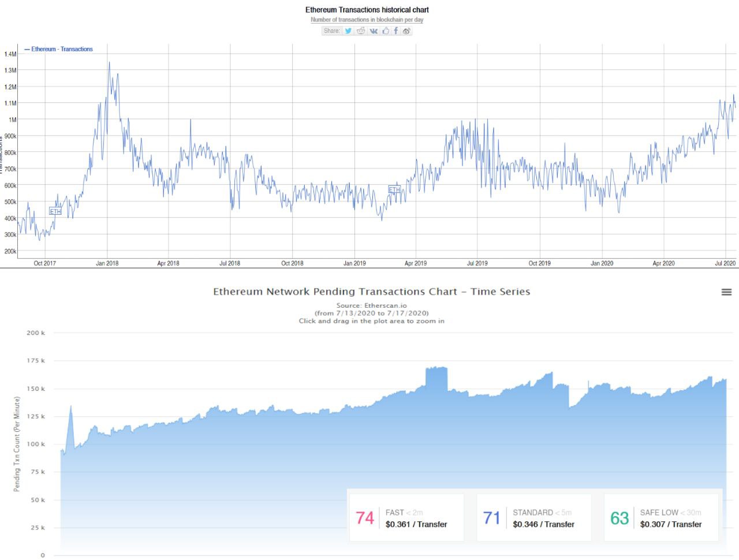739x560 pixels.
Task: Click the '25 k' y-axis label
Action: 38,528
